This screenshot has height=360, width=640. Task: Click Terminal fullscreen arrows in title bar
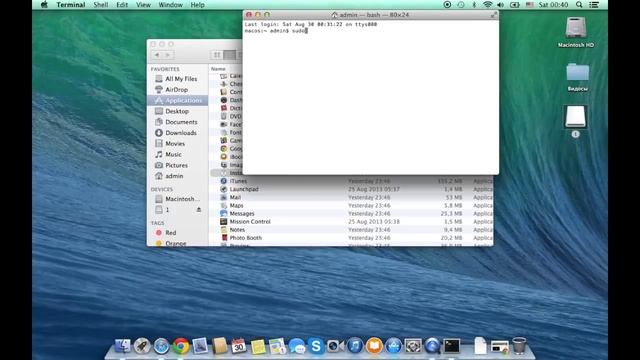(x=493, y=15)
